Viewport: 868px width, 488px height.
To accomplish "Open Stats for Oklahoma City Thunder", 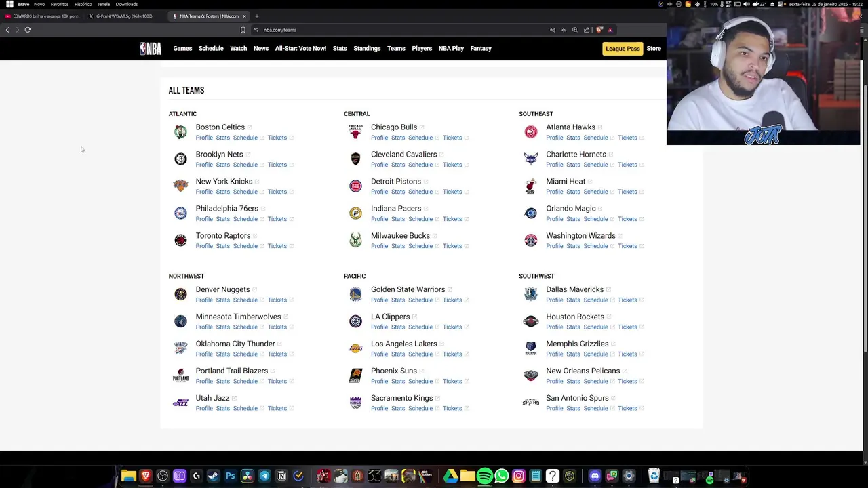I will [222, 354].
